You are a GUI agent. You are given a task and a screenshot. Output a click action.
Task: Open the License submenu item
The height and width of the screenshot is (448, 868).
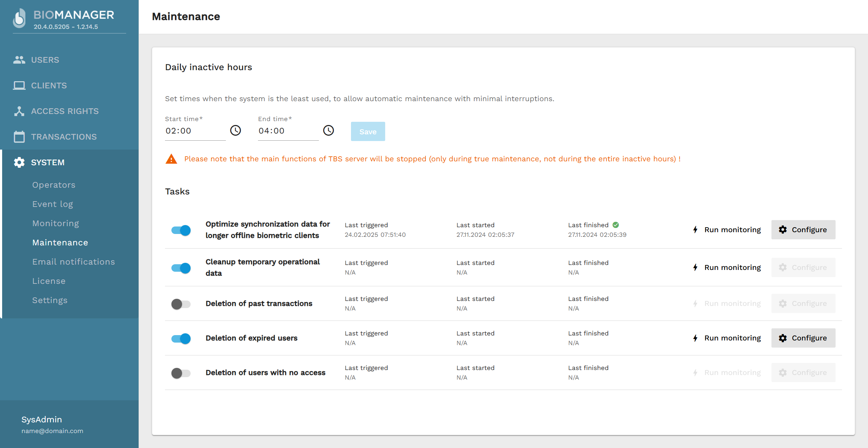pos(49,281)
